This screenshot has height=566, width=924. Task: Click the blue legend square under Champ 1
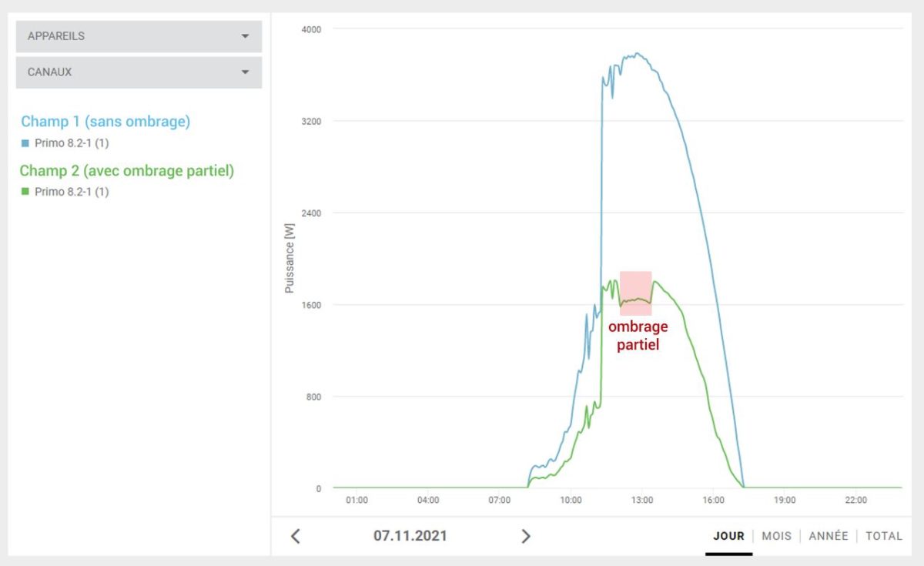point(25,143)
